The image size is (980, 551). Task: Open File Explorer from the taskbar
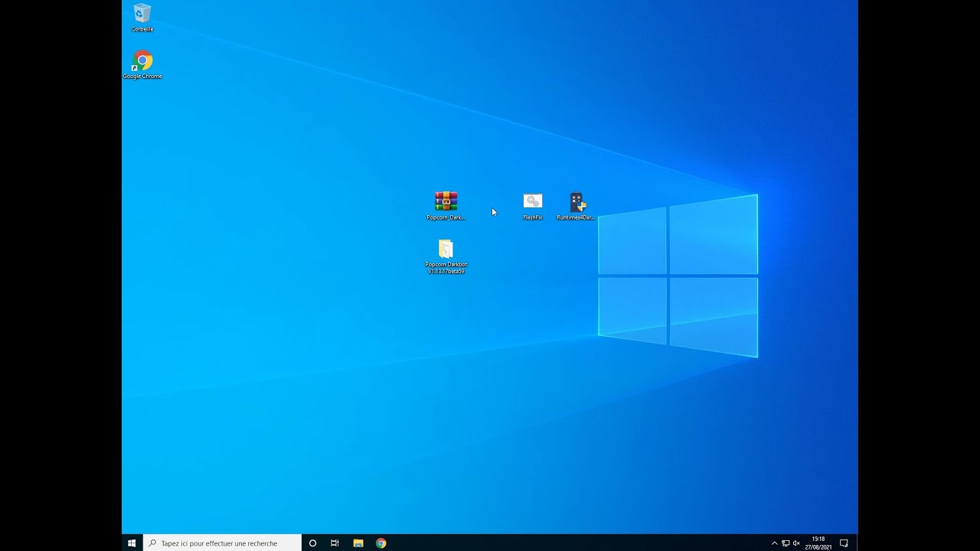[x=358, y=543]
